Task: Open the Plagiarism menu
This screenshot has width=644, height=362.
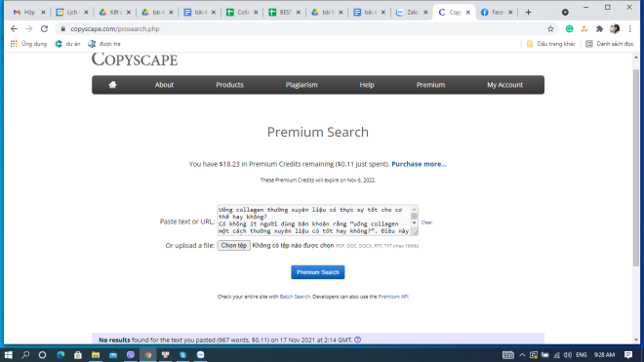Action: [x=302, y=85]
